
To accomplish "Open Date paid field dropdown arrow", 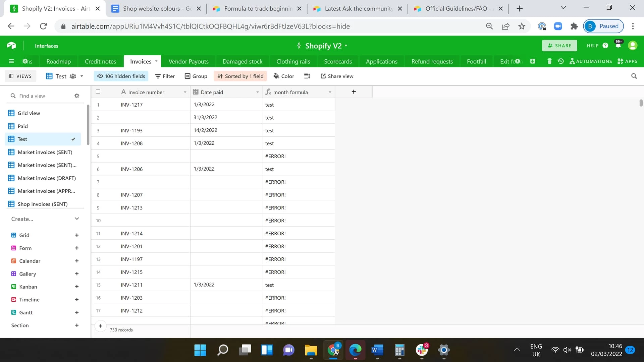I will tap(258, 92).
